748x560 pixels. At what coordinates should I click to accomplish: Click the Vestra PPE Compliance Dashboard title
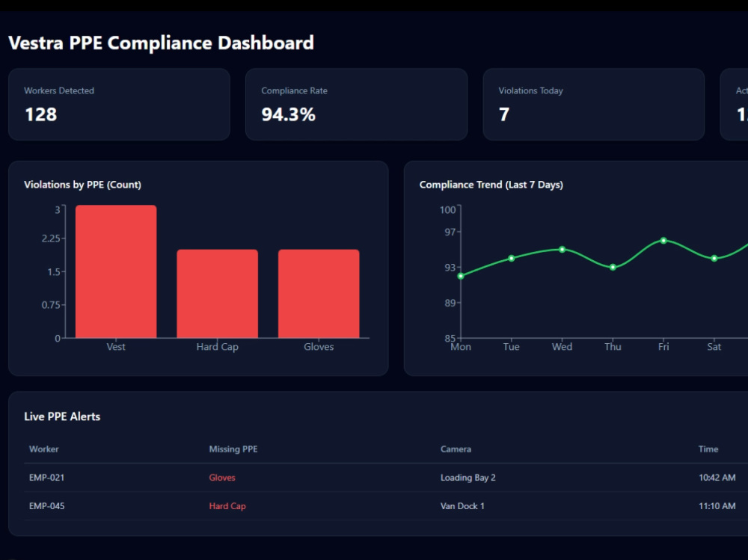(162, 43)
